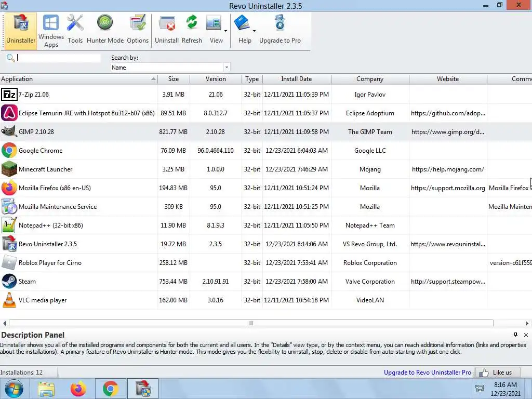Open Chrome from the taskbar
Viewport: 532px width, 399px height.
110,389
